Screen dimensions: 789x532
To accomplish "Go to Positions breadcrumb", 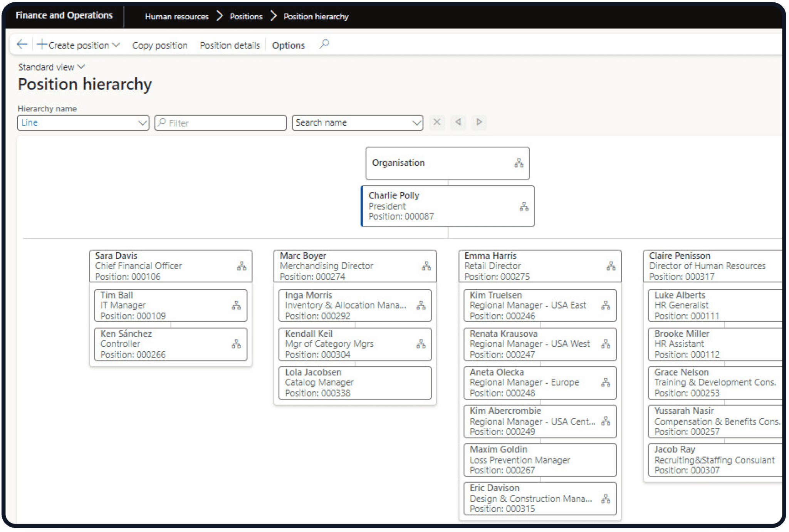I will [x=246, y=17].
